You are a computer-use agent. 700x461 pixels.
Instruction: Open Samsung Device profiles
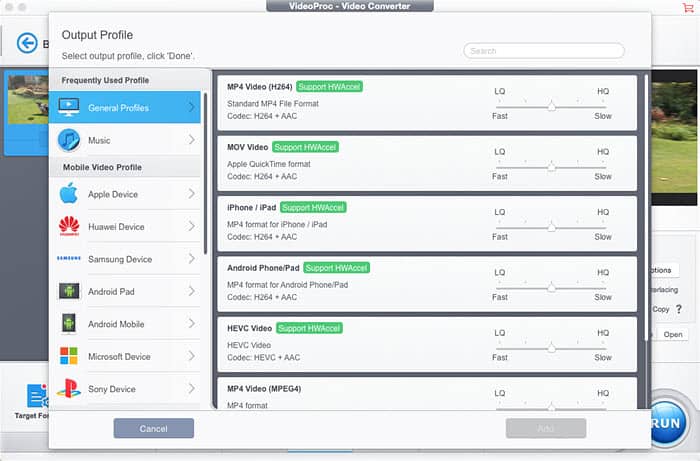click(125, 259)
